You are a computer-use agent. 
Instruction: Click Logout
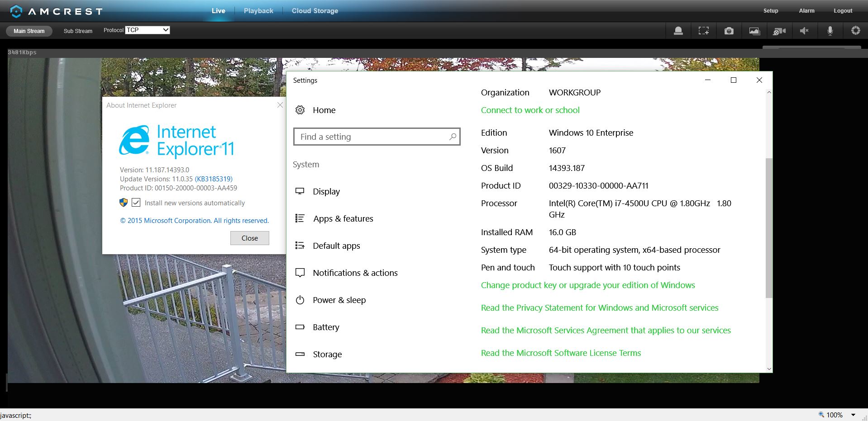[x=843, y=11]
